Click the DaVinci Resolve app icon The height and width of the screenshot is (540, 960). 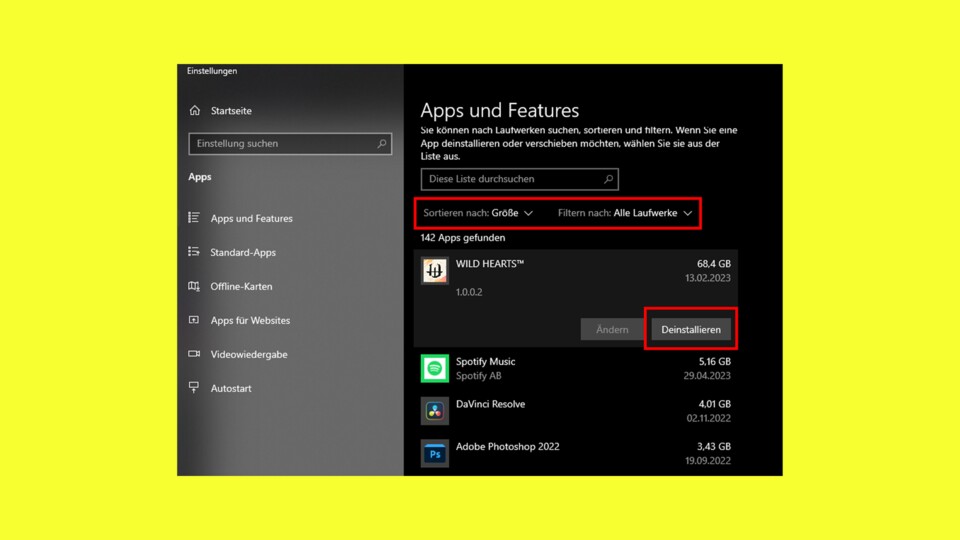[435, 410]
